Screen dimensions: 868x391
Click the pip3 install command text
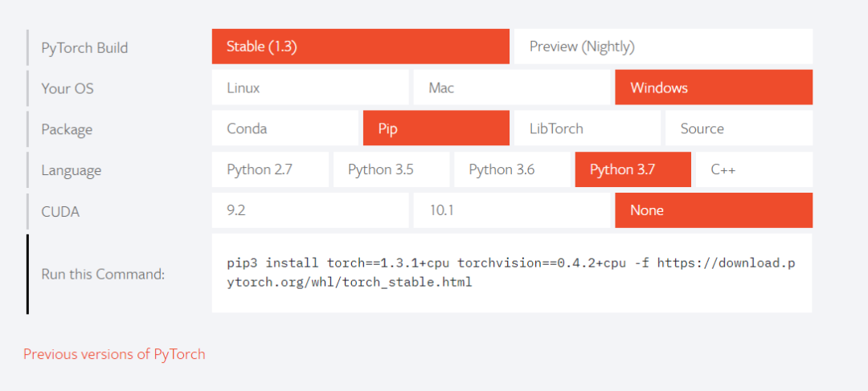coord(511,272)
